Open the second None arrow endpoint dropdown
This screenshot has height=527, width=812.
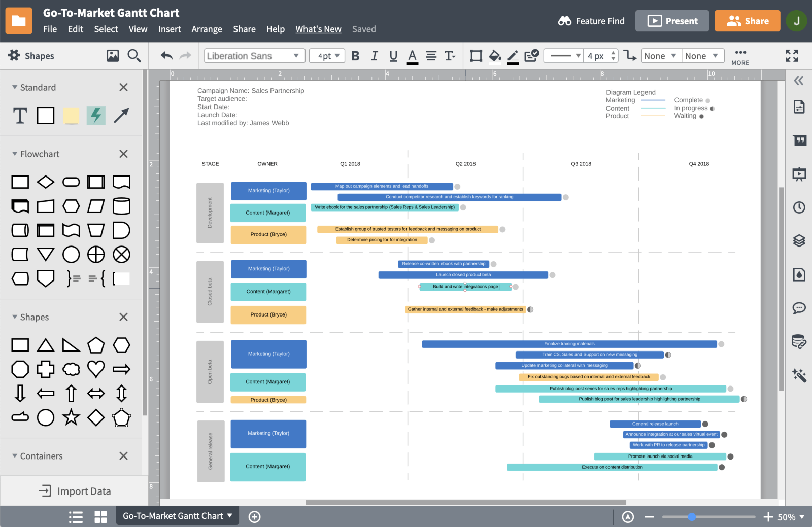click(702, 56)
